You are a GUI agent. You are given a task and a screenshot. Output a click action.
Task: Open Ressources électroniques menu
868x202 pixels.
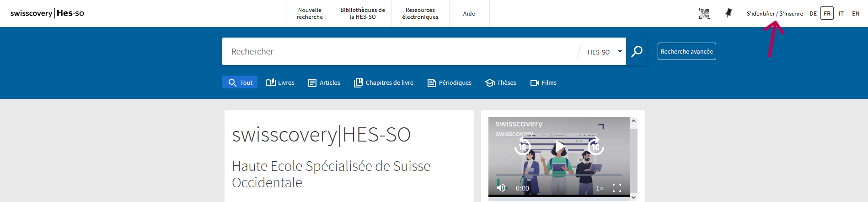420,13
